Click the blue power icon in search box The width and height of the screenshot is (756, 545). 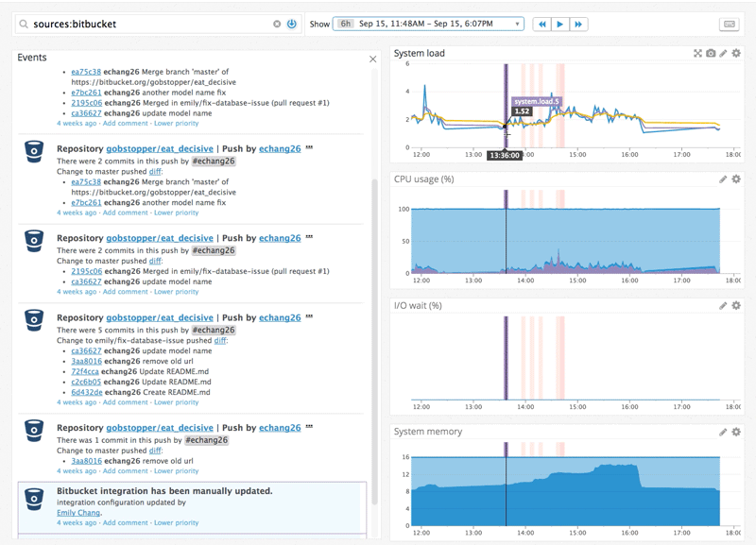tap(291, 24)
